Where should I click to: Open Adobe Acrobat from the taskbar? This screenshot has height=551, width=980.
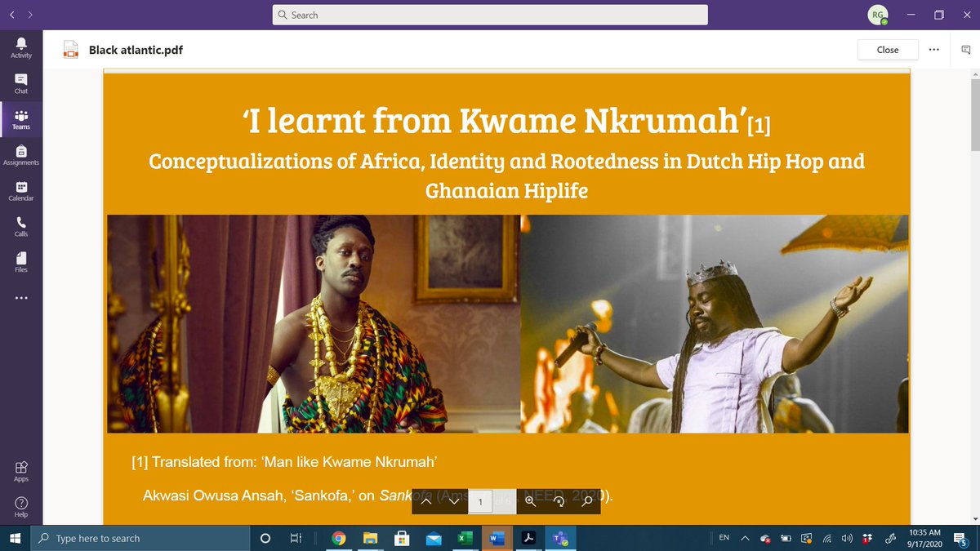(528, 538)
